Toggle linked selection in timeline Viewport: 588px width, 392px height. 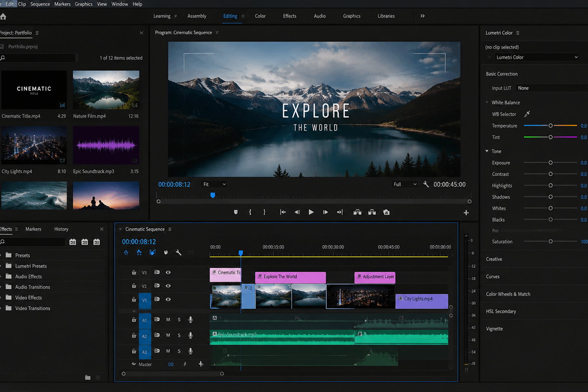[x=152, y=252]
